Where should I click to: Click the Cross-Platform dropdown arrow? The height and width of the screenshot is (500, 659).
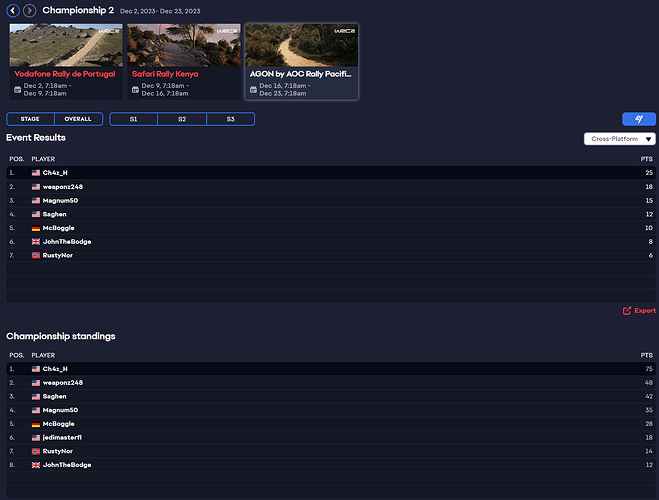(649, 139)
